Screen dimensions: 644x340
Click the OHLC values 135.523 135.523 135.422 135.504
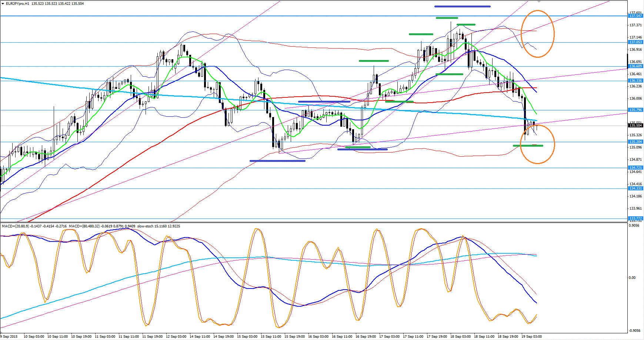pos(58,4)
